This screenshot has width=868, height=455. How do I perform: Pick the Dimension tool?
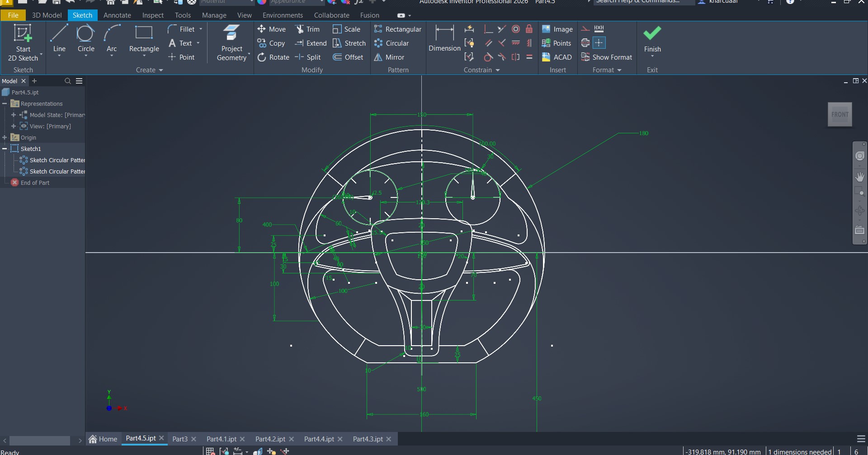coord(444,39)
